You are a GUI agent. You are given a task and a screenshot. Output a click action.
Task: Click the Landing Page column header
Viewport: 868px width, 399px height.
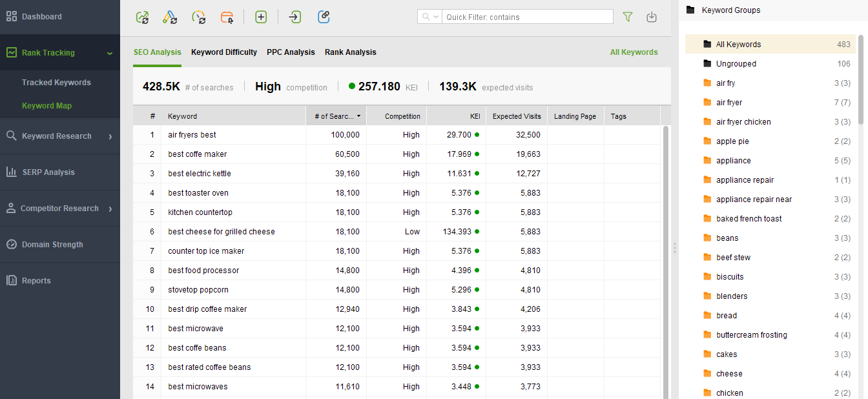pos(575,116)
